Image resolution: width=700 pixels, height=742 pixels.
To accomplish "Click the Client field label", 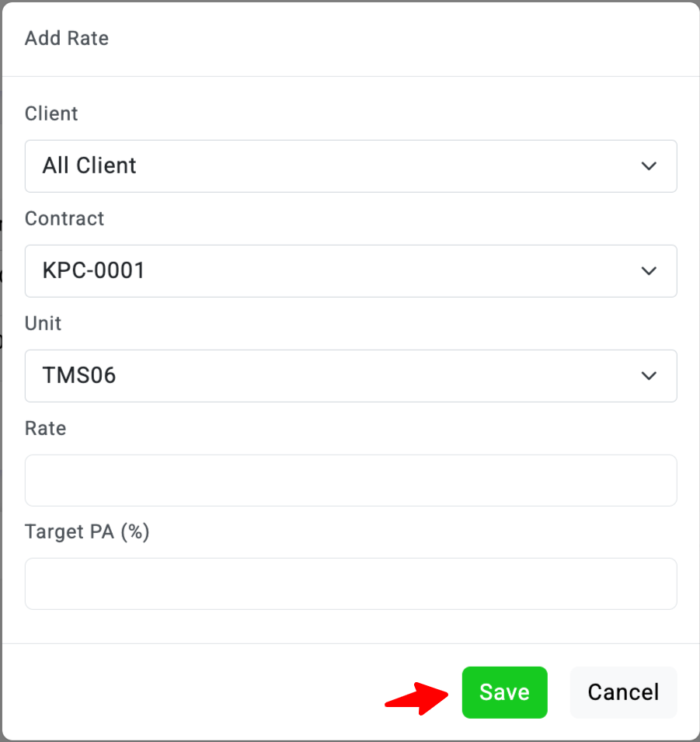I will pos(51,113).
